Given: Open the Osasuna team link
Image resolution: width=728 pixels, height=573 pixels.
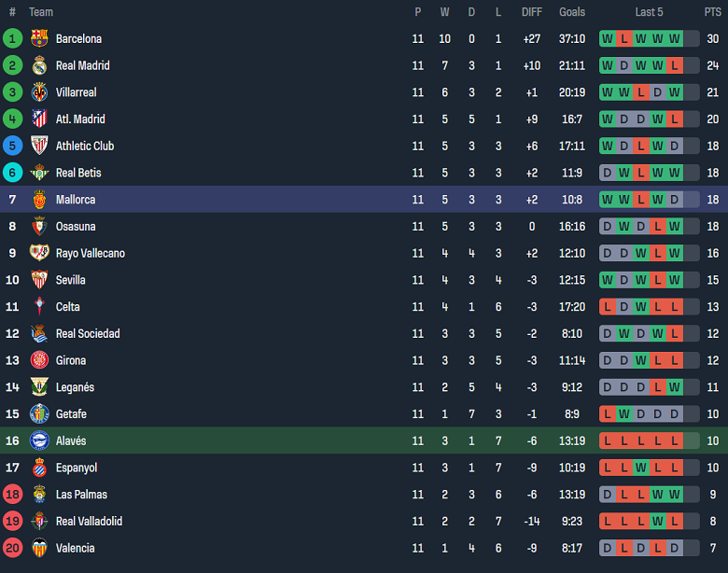Looking at the screenshot, I should [x=76, y=227].
